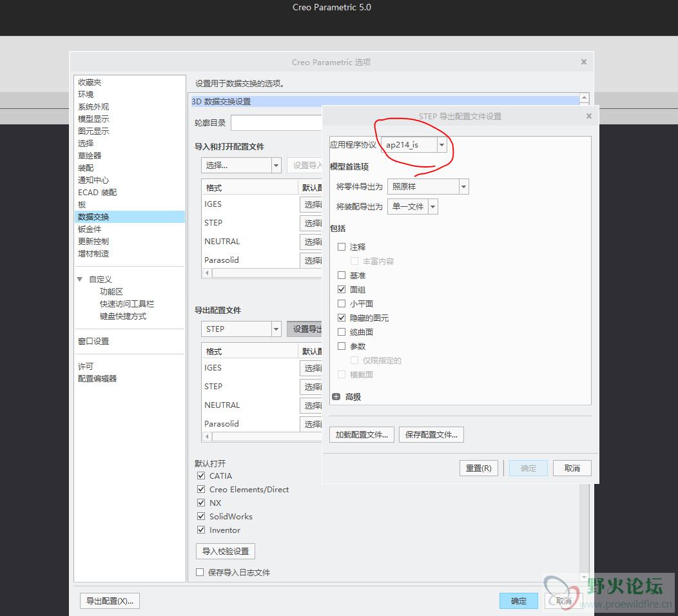Open the 将装配导出为 dropdown

point(433,207)
